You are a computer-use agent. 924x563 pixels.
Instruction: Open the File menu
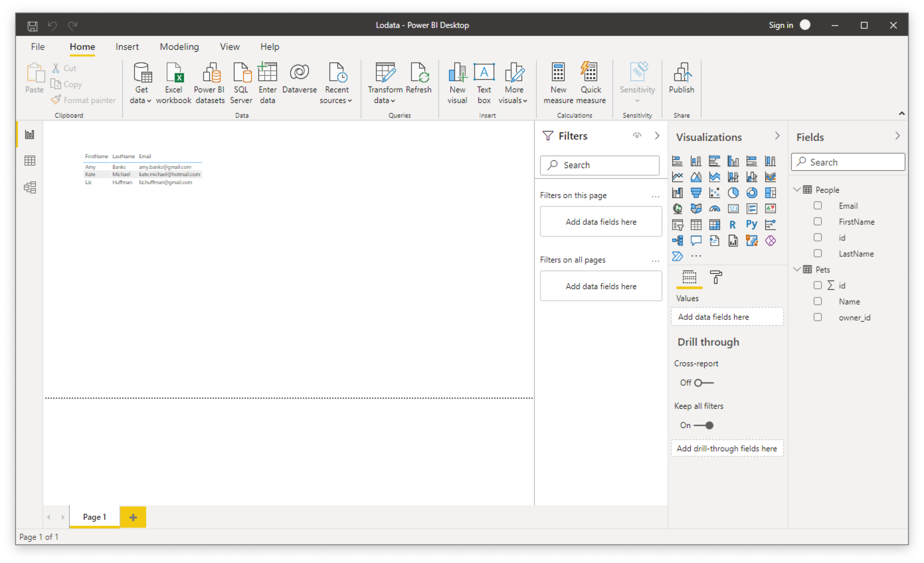[x=38, y=47]
